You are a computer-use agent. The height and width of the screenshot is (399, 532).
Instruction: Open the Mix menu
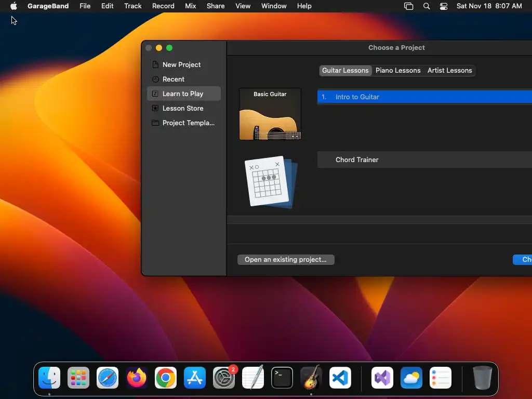[x=190, y=6]
